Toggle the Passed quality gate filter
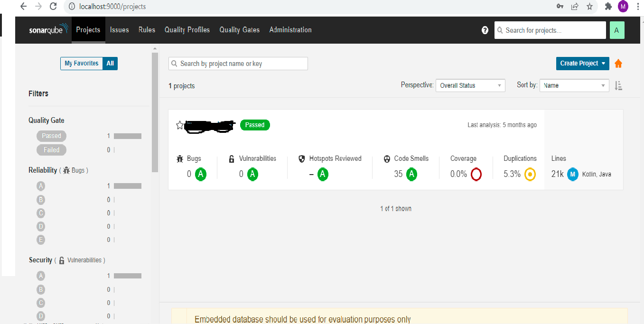This screenshot has height=324, width=644. (x=51, y=136)
